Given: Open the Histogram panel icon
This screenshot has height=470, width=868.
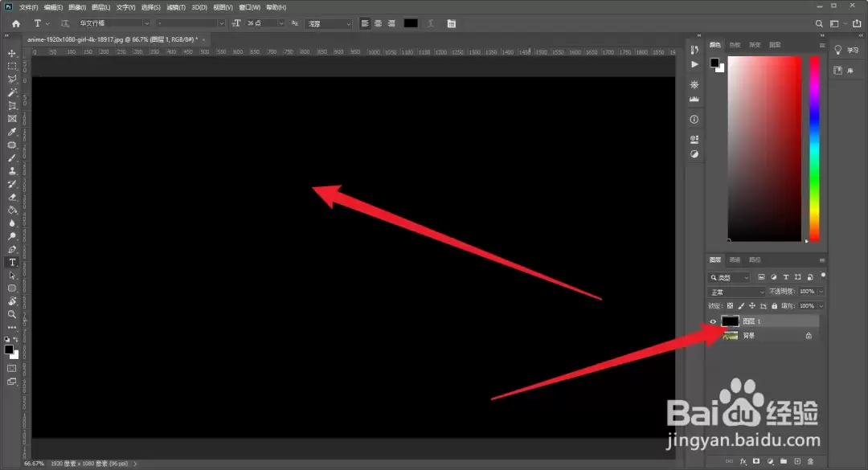Looking at the screenshot, I should (x=694, y=99).
